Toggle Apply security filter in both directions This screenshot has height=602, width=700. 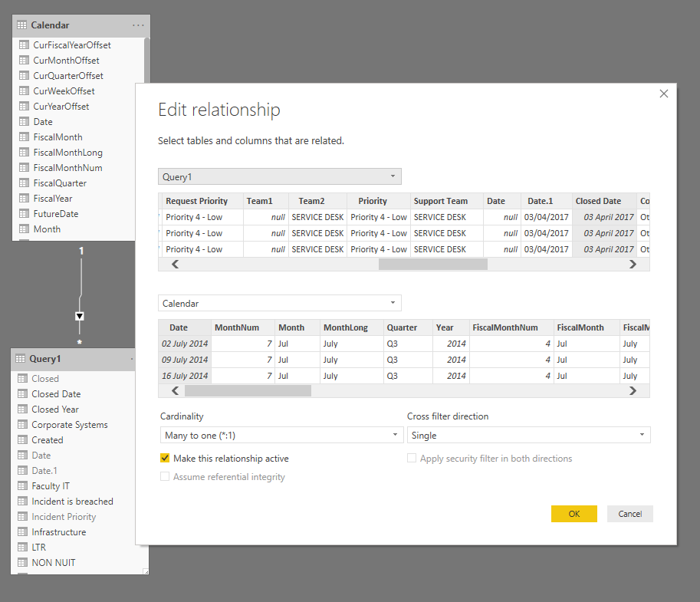pyautogui.click(x=412, y=458)
